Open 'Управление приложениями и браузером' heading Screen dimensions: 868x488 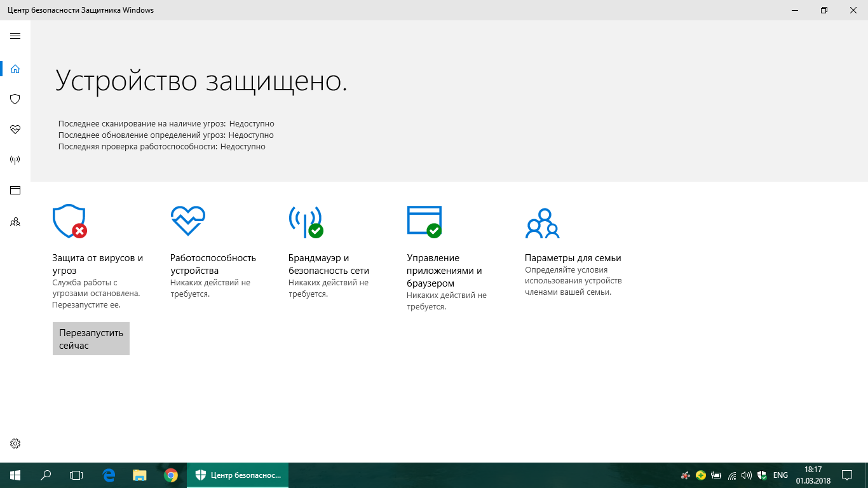point(445,271)
